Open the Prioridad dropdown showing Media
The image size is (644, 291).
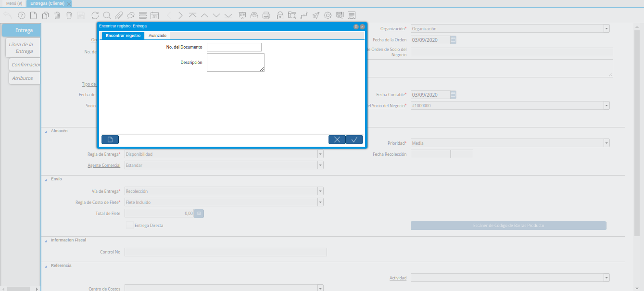coord(606,143)
